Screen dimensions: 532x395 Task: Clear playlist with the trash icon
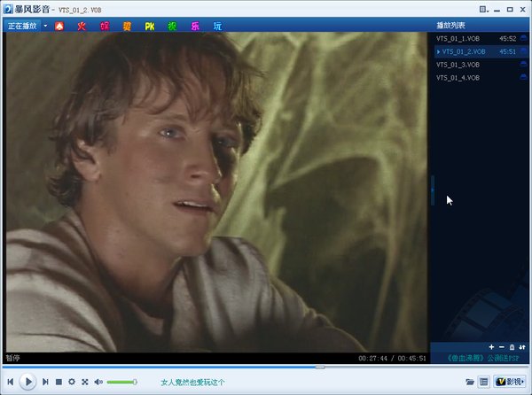click(x=512, y=347)
